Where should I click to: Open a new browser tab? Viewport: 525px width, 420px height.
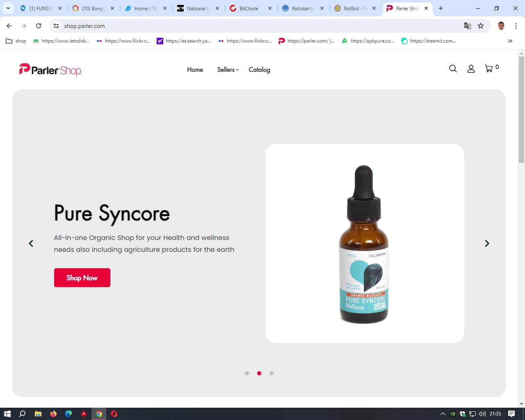(x=441, y=8)
